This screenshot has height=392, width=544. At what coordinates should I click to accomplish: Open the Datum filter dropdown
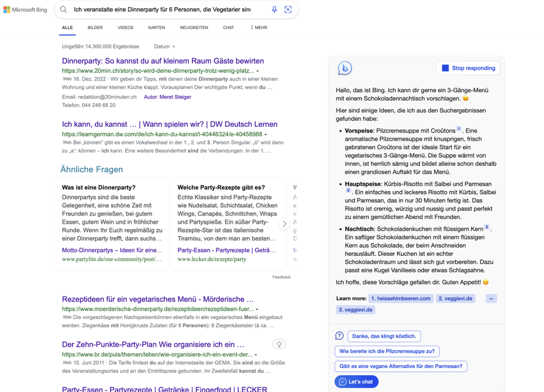(164, 46)
